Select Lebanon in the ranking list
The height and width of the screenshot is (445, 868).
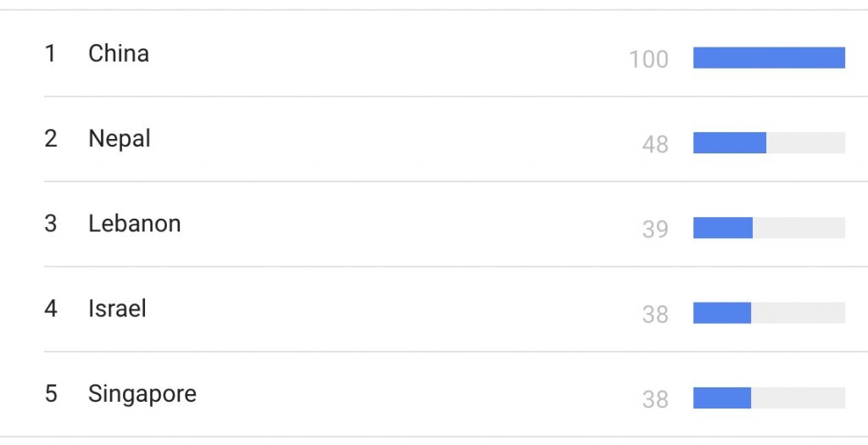pyautogui.click(x=135, y=224)
